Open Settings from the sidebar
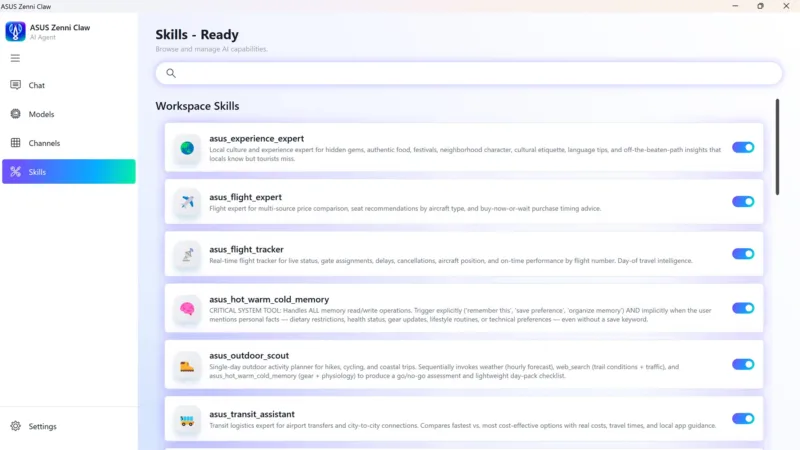This screenshot has height=450, width=800. click(69, 426)
